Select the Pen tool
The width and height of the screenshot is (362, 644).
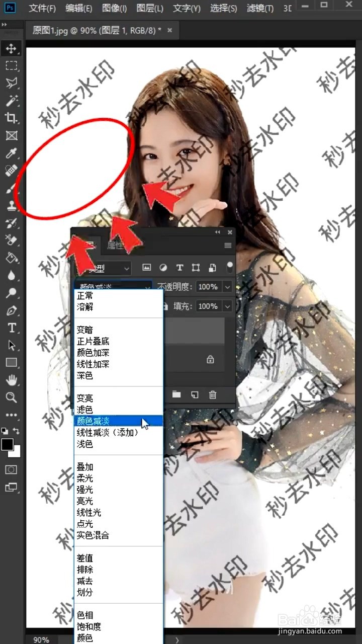click(x=11, y=310)
